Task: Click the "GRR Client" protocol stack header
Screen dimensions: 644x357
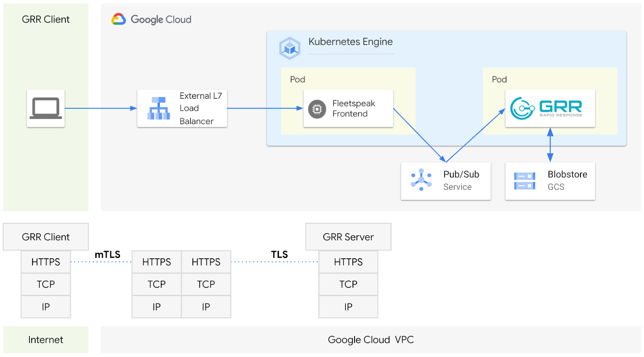Action: click(46, 237)
